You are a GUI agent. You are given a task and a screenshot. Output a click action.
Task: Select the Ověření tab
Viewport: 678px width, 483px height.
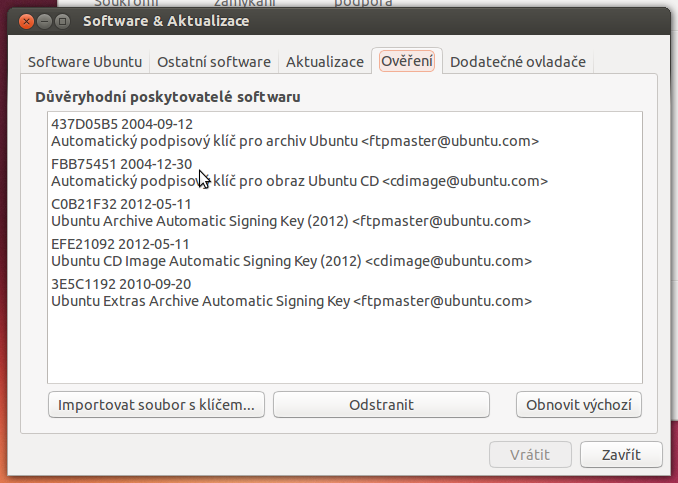[407, 61]
